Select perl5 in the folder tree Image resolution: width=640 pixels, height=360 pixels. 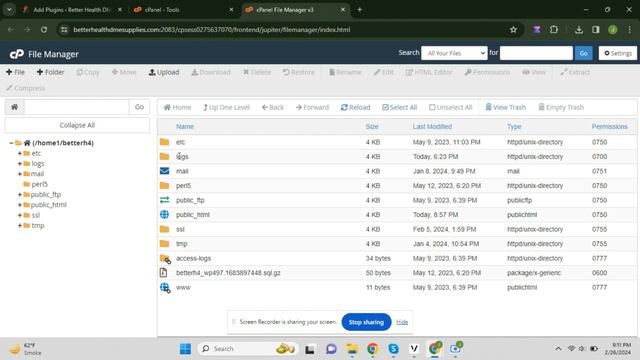(x=40, y=184)
